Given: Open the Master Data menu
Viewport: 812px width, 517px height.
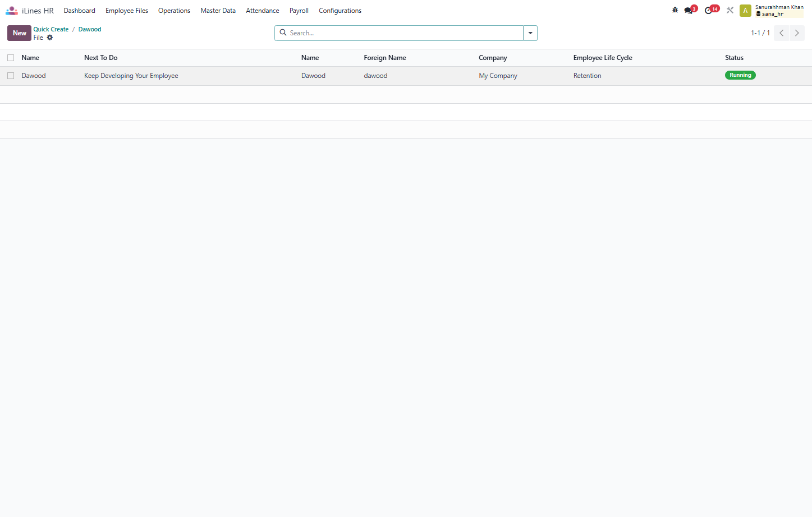Looking at the screenshot, I should coord(218,11).
